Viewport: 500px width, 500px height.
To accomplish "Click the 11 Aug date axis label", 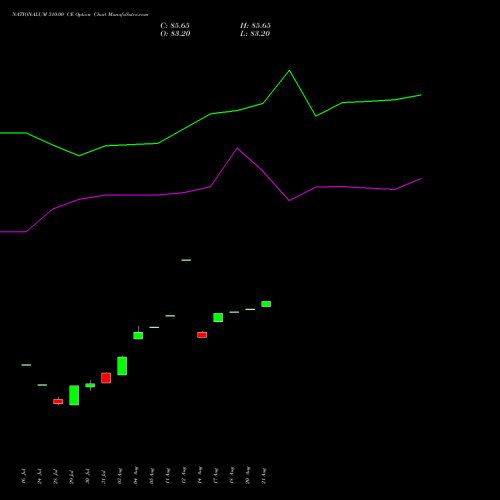I will (168, 476).
